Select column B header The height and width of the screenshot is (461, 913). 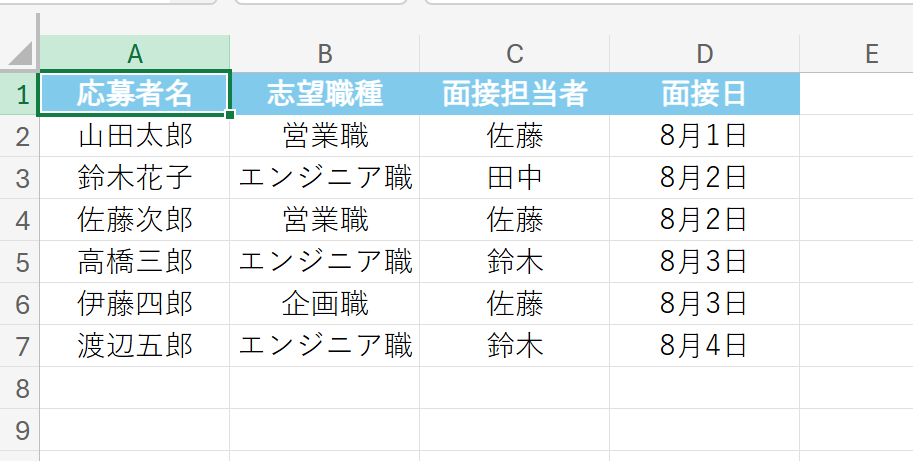click(x=324, y=54)
